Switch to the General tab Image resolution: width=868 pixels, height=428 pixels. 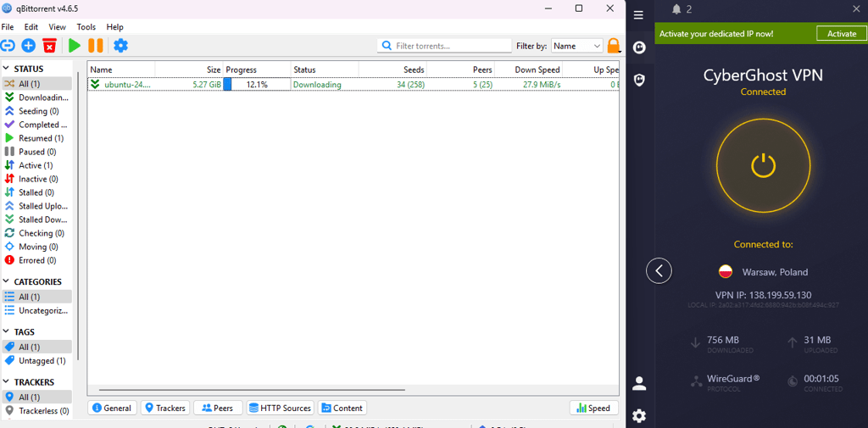click(112, 408)
